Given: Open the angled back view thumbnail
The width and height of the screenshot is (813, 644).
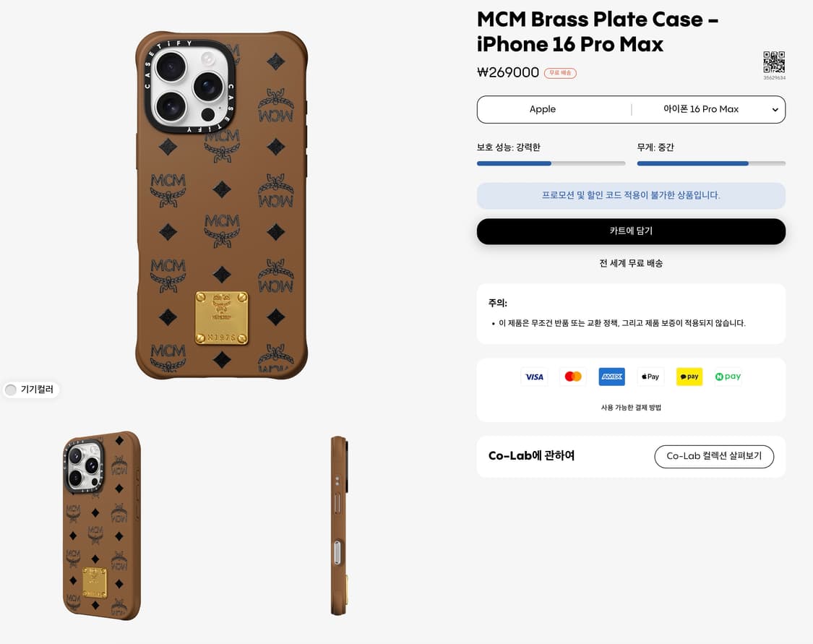Looking at the screenshot, I should tap(102, 525).
